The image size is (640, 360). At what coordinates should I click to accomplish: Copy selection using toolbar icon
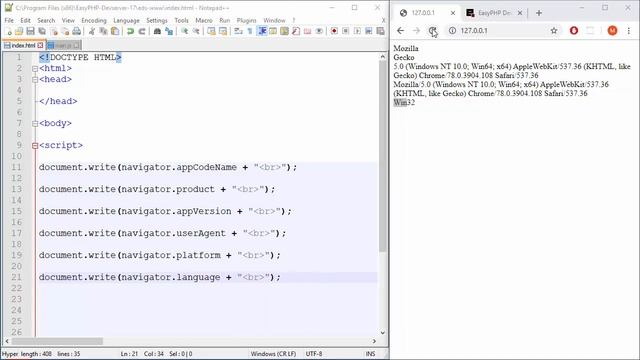tap(103, 31)
